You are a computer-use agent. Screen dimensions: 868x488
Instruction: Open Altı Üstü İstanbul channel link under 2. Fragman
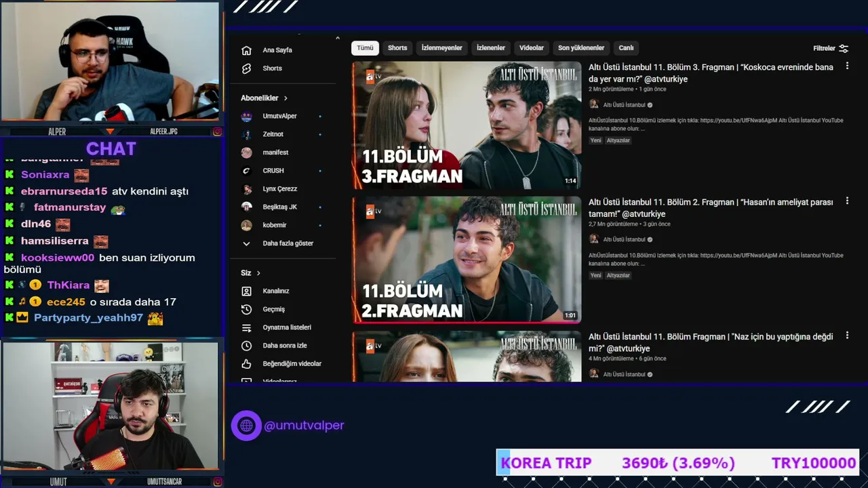624,239
